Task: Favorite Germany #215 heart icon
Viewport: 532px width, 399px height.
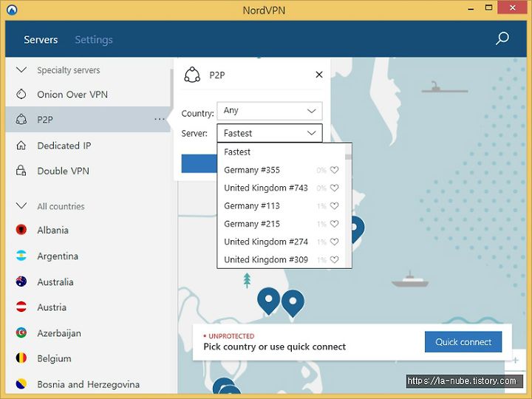Action: click(335, 224)
